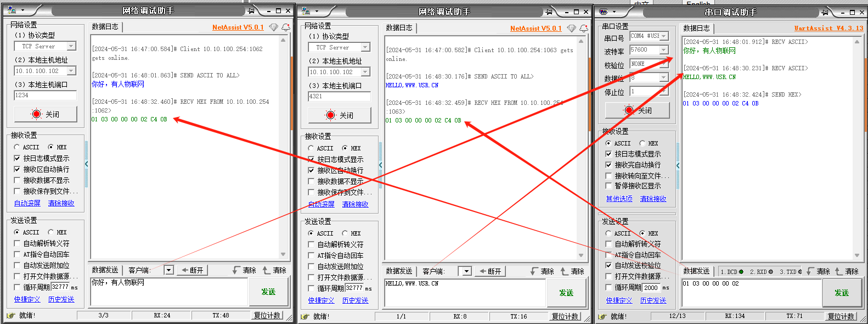
Task: Toggle 接收区自动换行 in port 1234 window
Action: [x=17, y=169]
